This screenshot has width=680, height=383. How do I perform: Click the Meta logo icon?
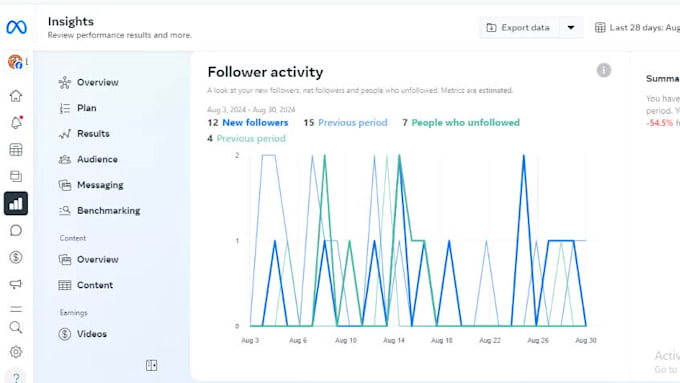click(16, 27)
